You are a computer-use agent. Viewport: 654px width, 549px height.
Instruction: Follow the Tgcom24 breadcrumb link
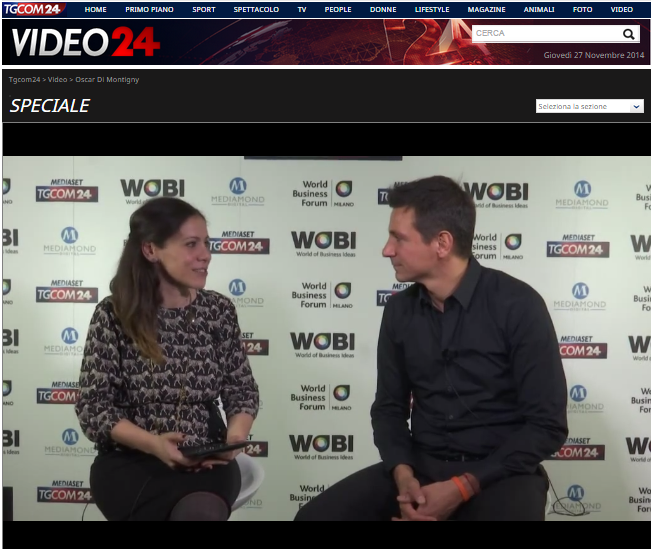point(24,79)
